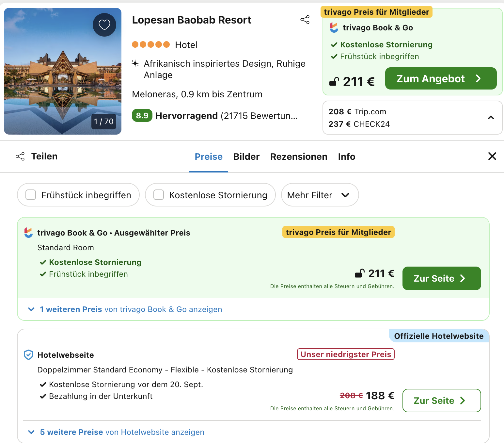Viewport: 504px width, 443px height.
Task: Expand 1 weiteren Preis von trivago Book & Go
Action: (x=131, y=309)
